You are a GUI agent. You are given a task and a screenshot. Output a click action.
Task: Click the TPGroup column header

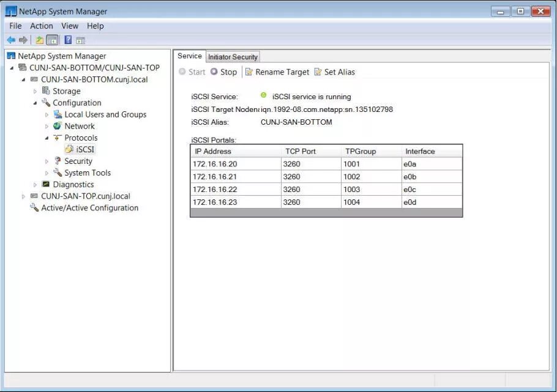[372, 151]
